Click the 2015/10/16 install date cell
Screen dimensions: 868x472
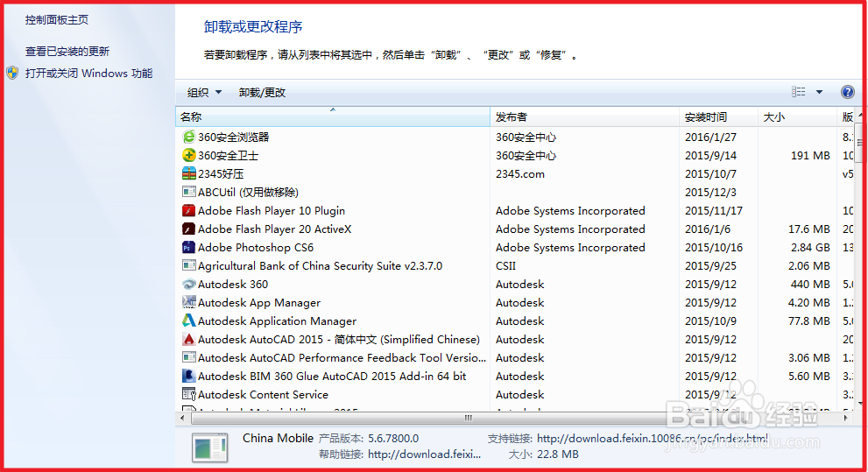[x=714, y=247]
